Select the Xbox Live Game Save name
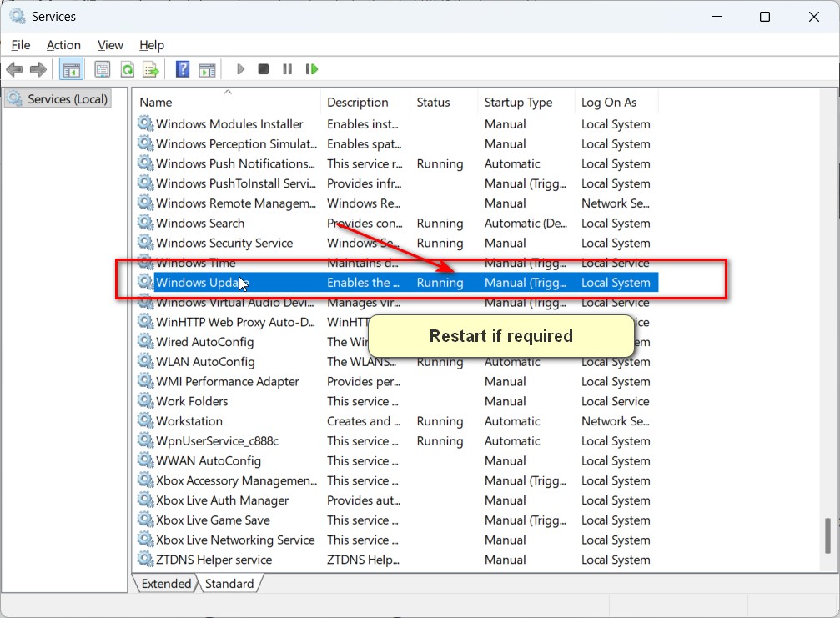840x618 pixels. [x=213, y=520]
